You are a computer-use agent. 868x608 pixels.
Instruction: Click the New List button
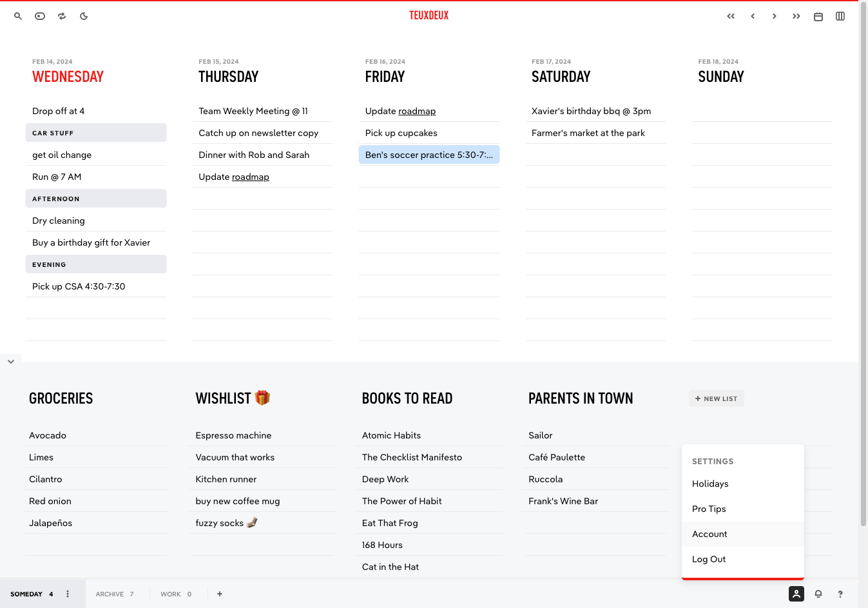pos(717,398)
